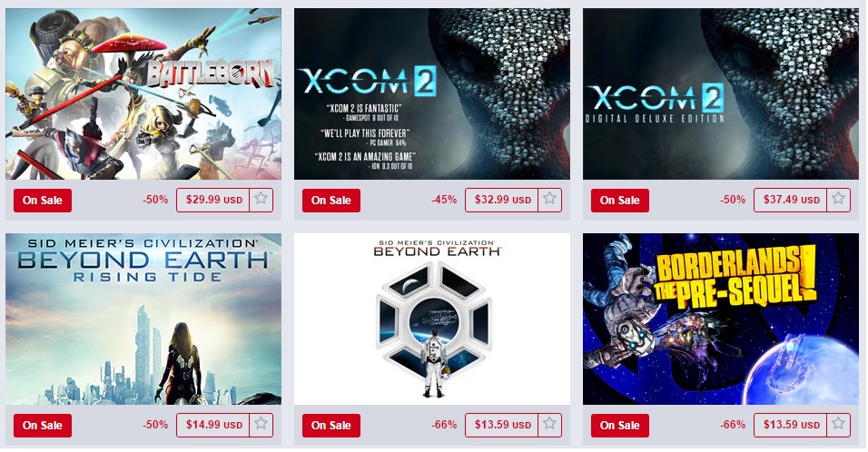868x452 pixels.
Task: Click Battleborn $29.99 USD price button
Action: [213, 200]
